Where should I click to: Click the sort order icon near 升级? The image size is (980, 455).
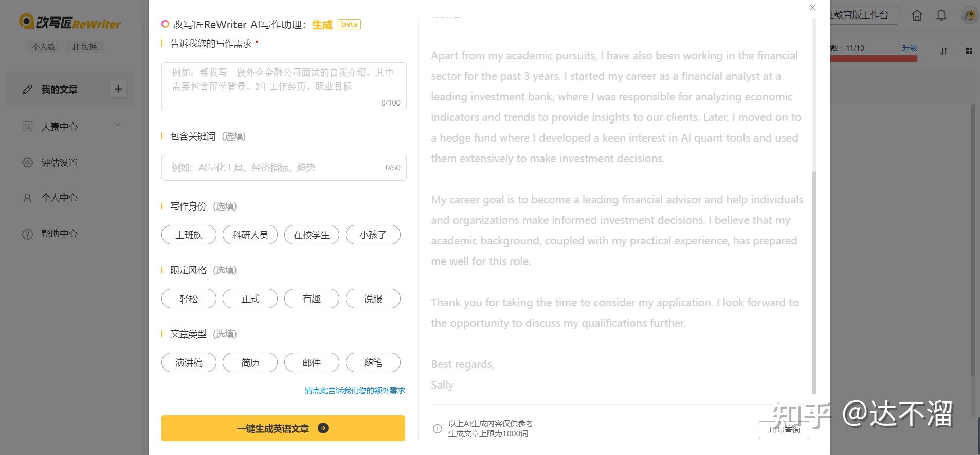coord(943,51)
